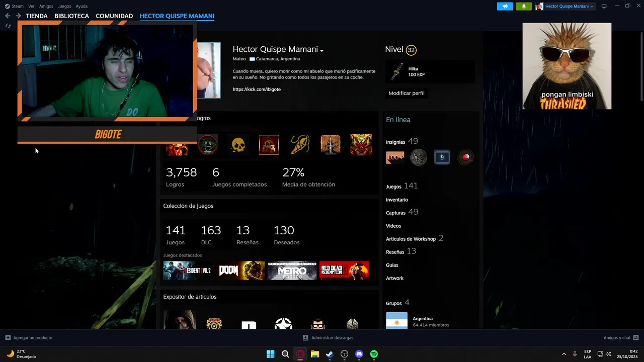
Task: Open the Videos link
Action: [393, 226]
